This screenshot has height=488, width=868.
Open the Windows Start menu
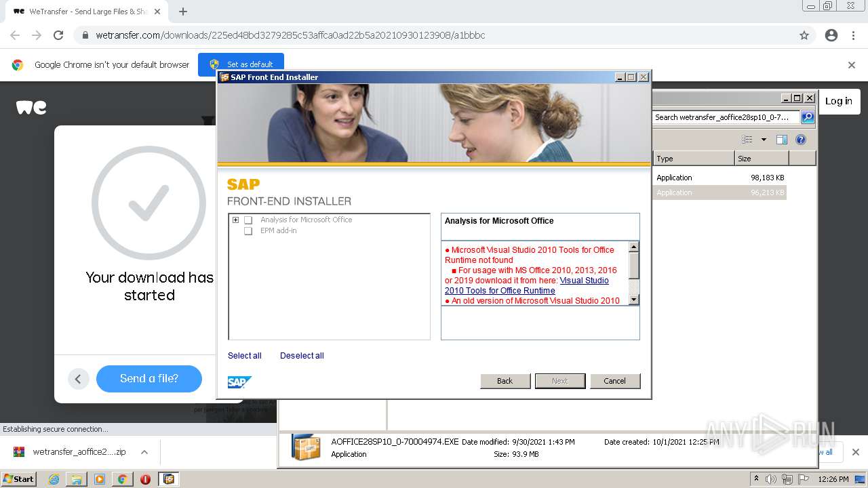tap(19, 479)
